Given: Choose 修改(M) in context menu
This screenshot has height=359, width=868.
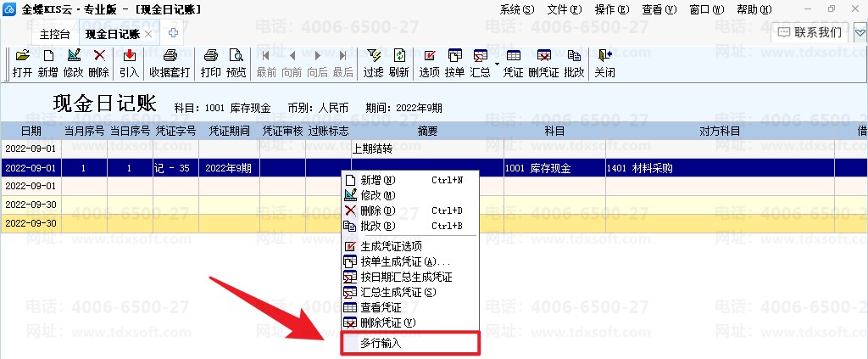Looking at the screenshot, I should (409, 195).
